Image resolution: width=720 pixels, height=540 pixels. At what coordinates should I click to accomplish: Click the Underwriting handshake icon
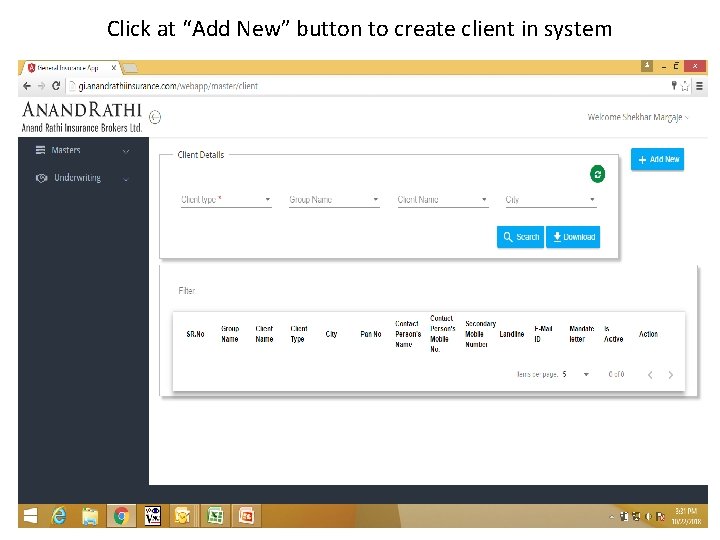click(x=41, y=178)
